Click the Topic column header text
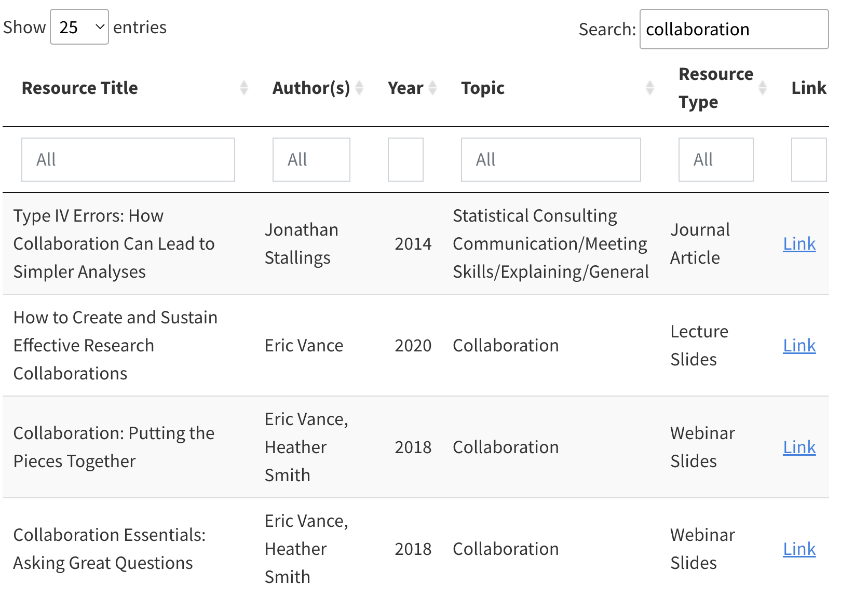This screenshot has width=868, height=599. (483, 88)
